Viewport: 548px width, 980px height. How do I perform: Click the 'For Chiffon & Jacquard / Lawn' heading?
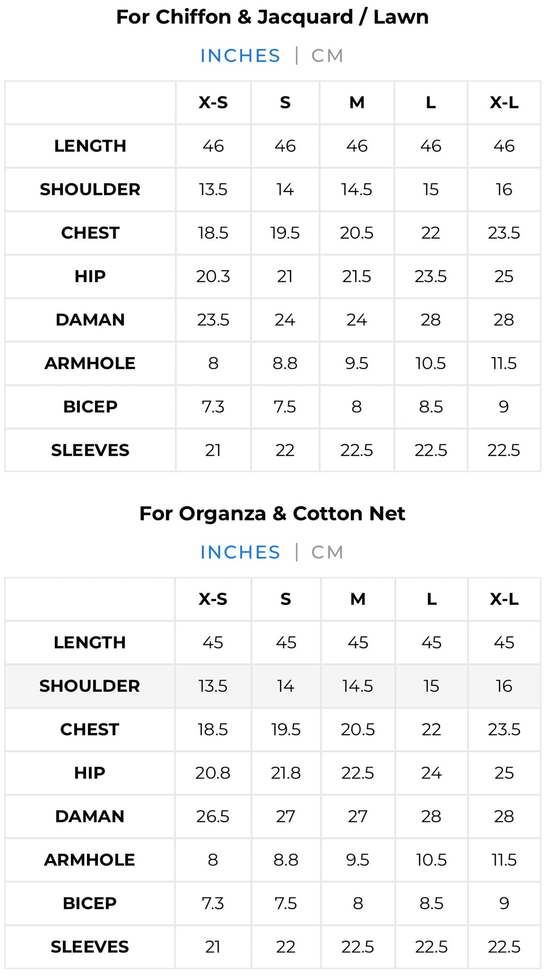pos(272,17)
